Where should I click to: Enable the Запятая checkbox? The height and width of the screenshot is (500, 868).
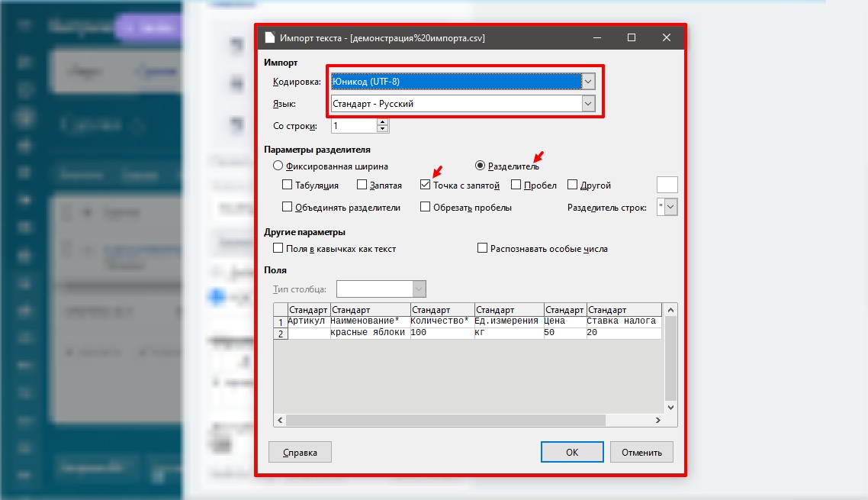pyautogui.click(x=362, y=185)
